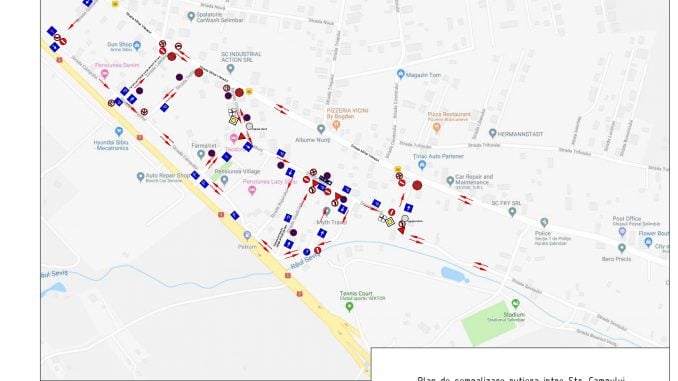678x381 pixels.
Task: Click the 'Petrom' label text
Action: click(247, 247)
